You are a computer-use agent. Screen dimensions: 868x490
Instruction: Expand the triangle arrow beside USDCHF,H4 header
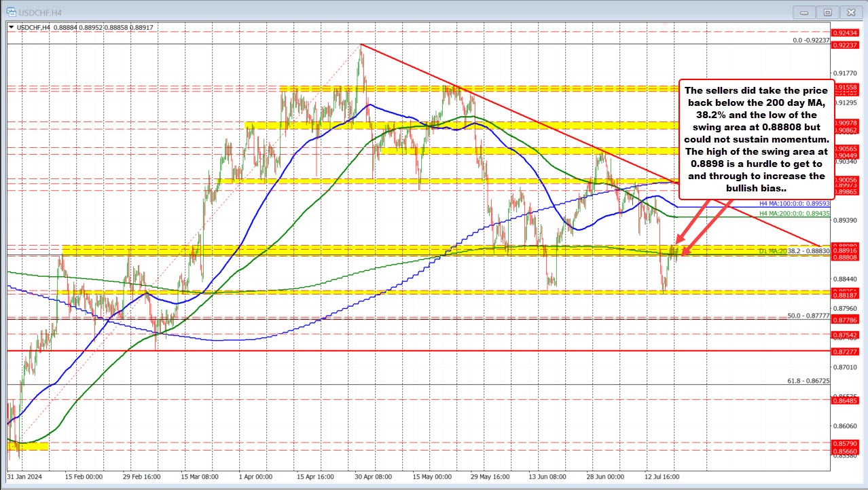pos(10,27)
